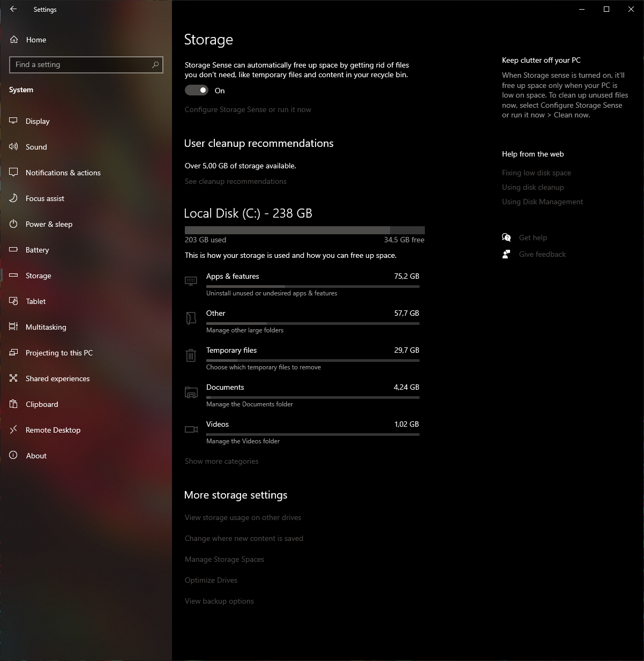Click See cleanup recommendations link

235,181
